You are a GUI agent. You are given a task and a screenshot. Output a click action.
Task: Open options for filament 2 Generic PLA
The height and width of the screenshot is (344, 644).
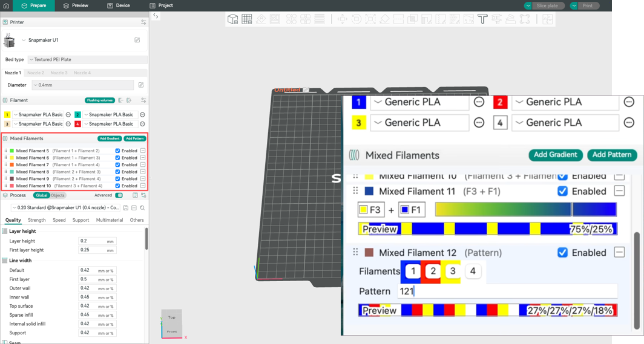coord(629,102)
